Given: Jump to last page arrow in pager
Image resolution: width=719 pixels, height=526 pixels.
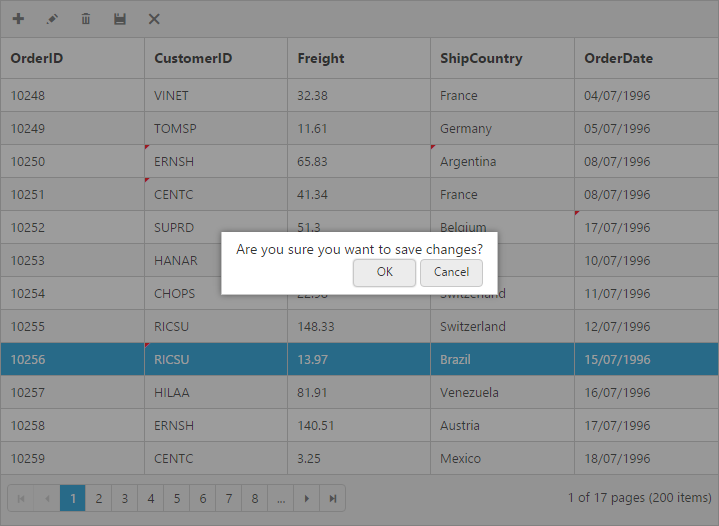Looking at the screenshot, I should tap(333, 498).
